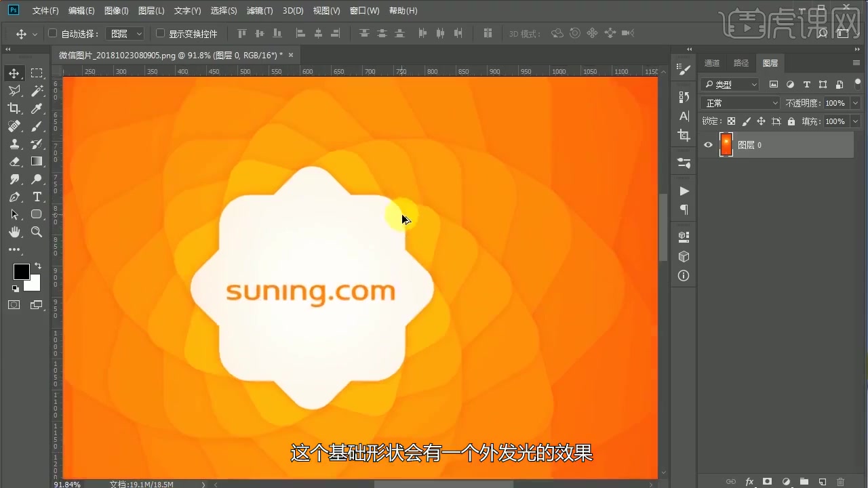
Task: Open the Actions panel play icon
Action: 684,191
